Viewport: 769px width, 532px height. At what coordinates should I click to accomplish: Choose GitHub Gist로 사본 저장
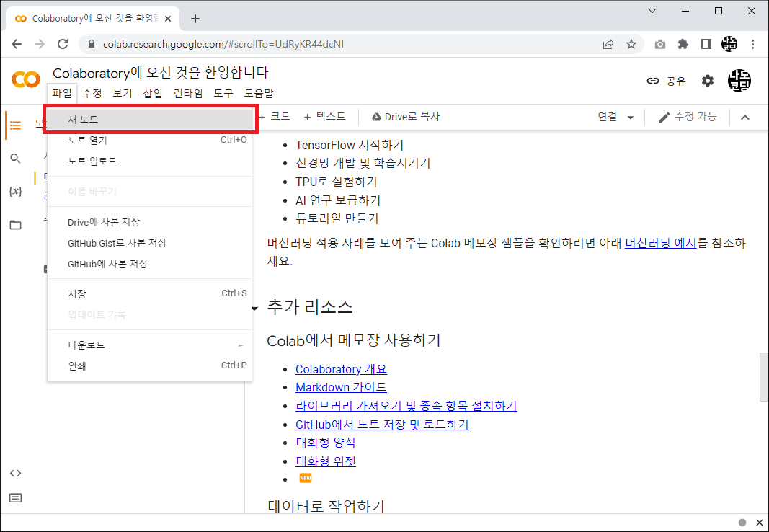click(150, 243)
